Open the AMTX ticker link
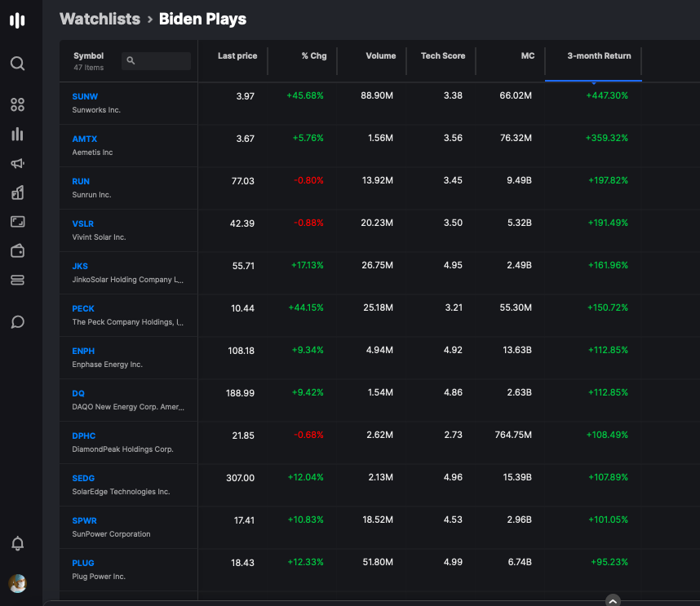The height and width of the screenshot is (606, 700). pyautogui.click(x=84, y=139)
